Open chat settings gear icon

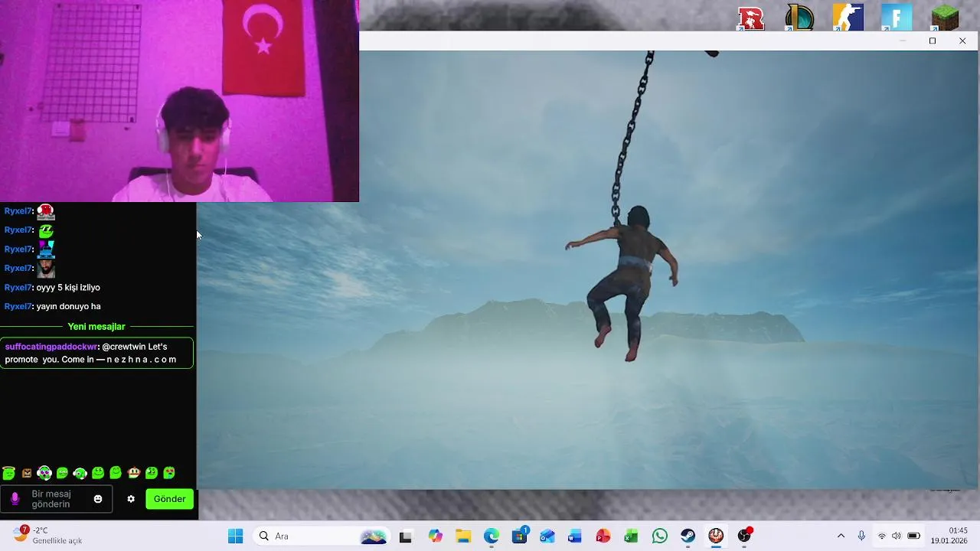(131, 499)
